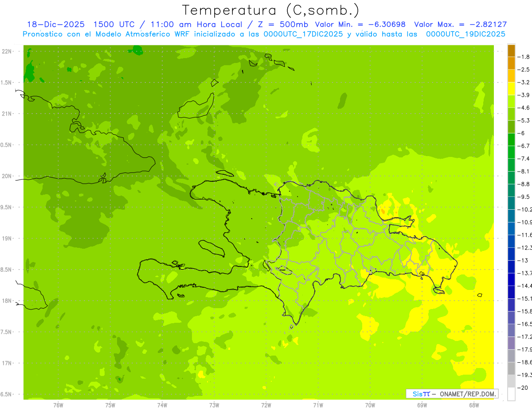Click the colorbar swatch between -4.6 and -5.3
532x411 pixels.
(x=511, y=114)
